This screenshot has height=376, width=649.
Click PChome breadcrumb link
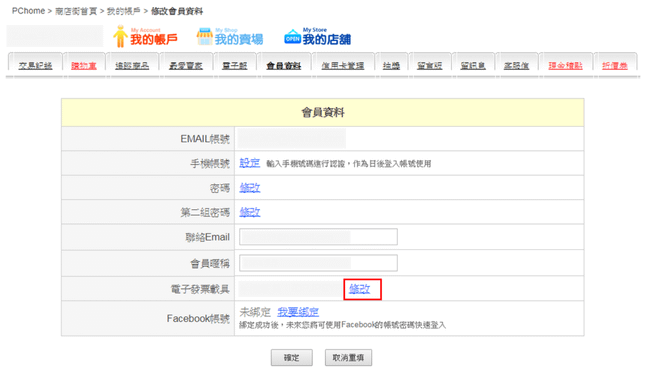point(28,11)
